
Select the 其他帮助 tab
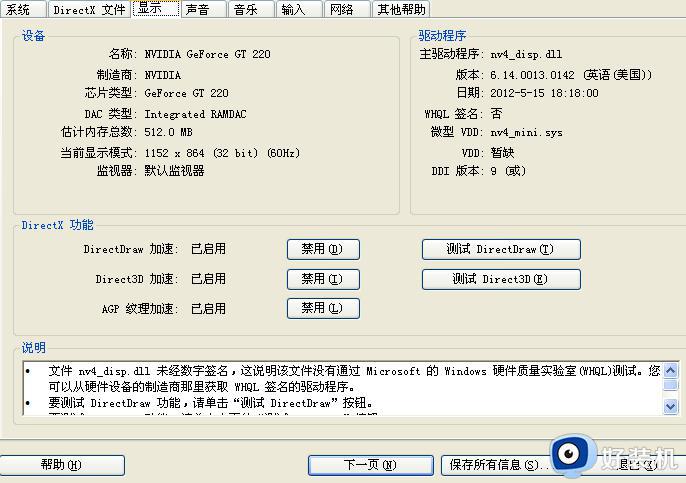(x=401, y=9)
